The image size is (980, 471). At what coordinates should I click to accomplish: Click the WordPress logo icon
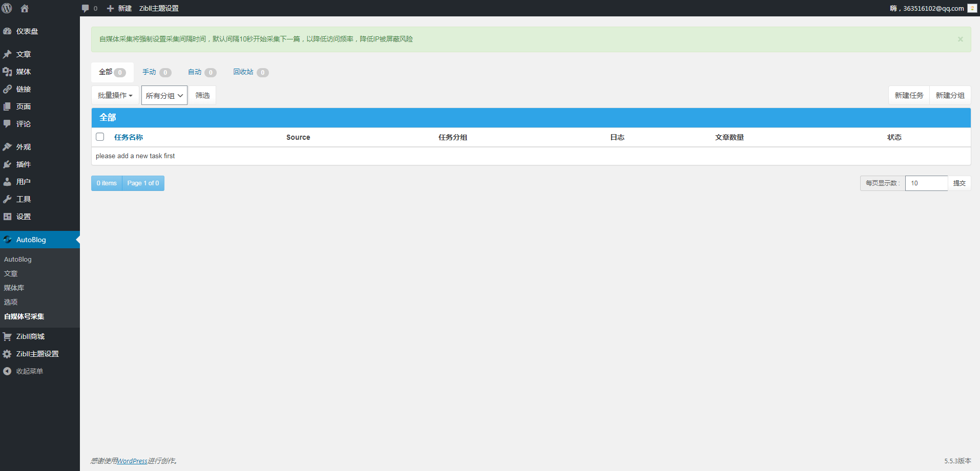[x=7, y=8]
